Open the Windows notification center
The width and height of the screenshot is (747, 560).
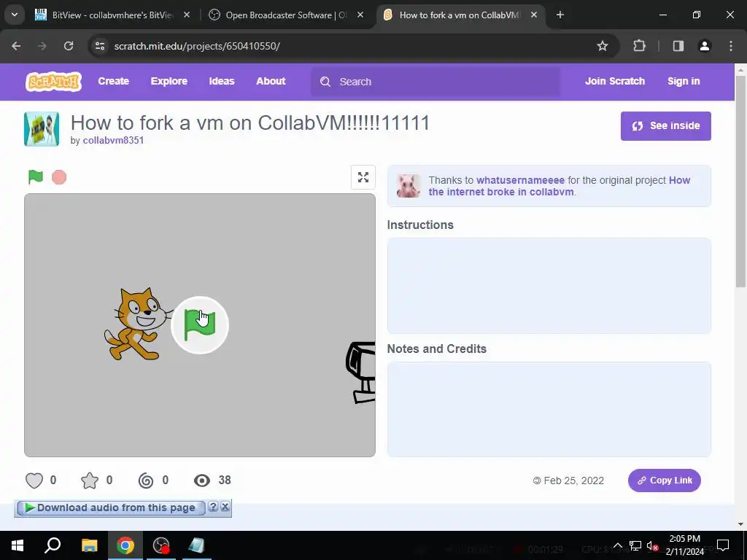[x=723, y=545]
